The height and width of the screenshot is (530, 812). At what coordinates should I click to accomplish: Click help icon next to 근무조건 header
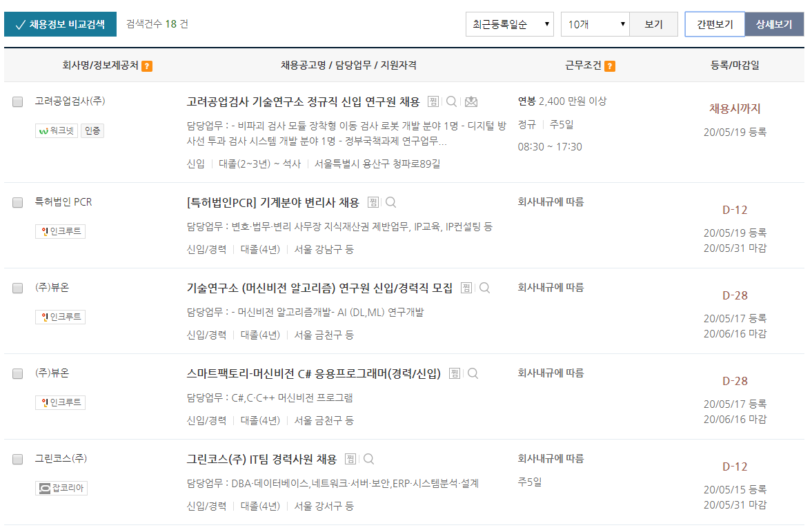coord(610,66)
